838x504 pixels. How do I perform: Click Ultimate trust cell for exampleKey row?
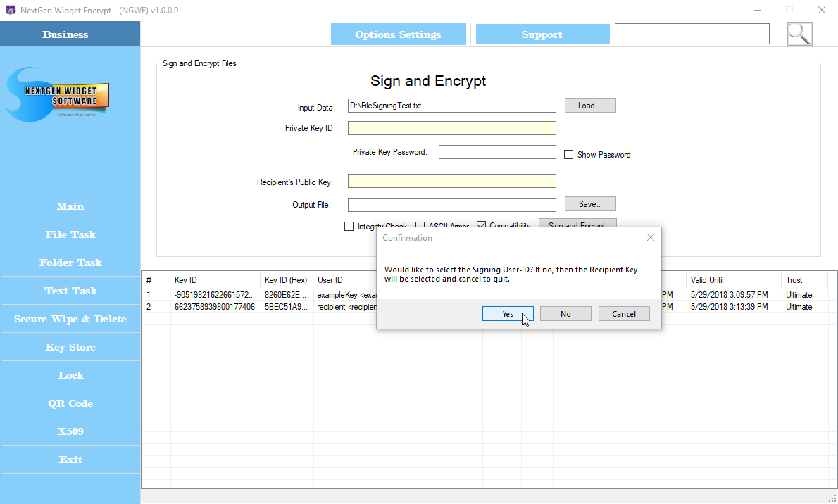799,295
